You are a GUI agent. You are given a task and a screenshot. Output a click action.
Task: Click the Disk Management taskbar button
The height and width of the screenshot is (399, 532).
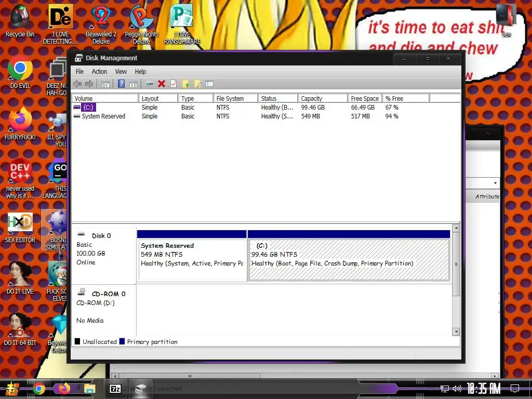pos(140,389)
